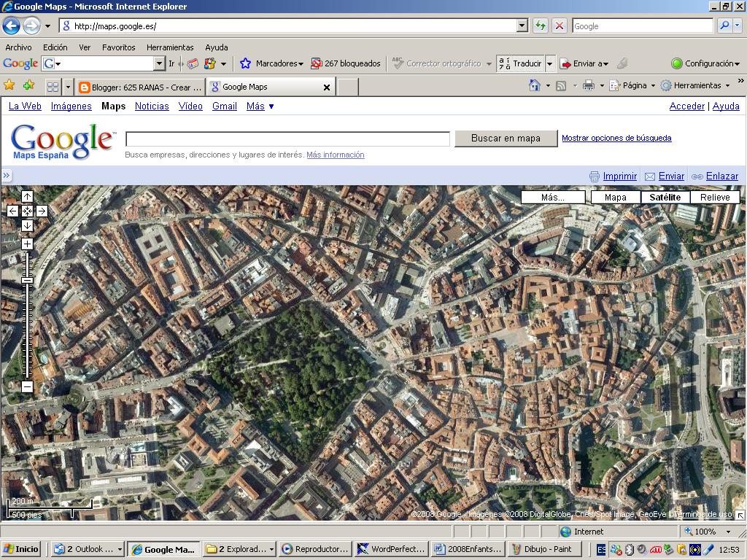Expand the Herramientas command bar dropdown
747x560 pixels.
695,86
